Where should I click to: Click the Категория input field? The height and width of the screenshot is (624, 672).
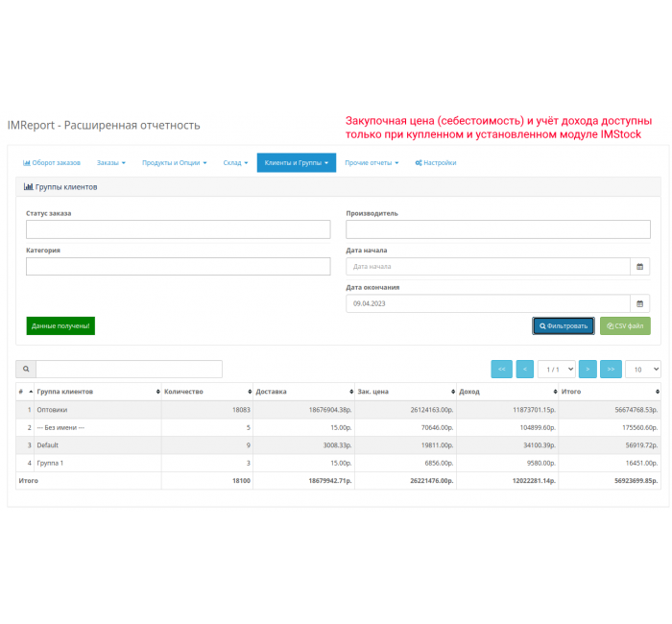click(x=178, y=266)
